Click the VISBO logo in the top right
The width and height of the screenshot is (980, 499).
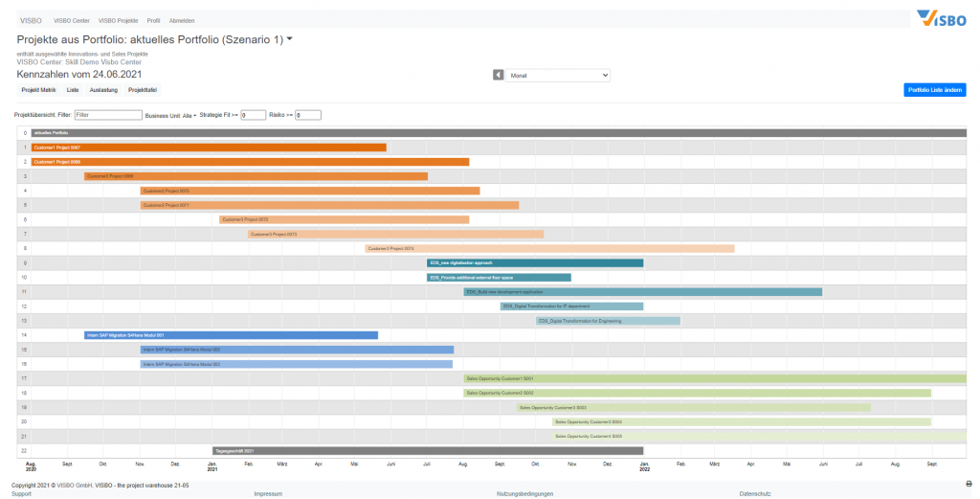[941, 18]
